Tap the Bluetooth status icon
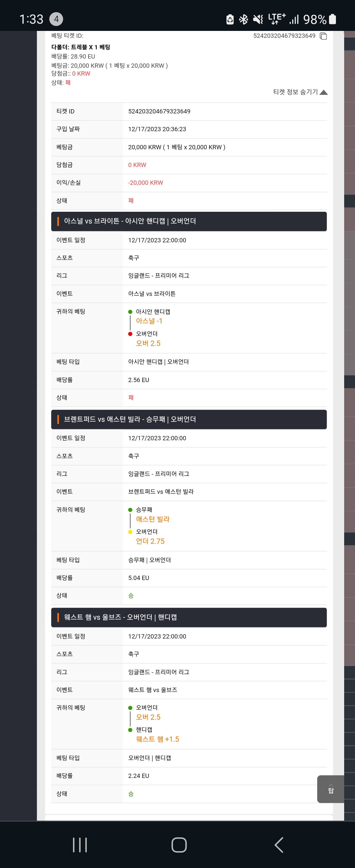This screenshot has height=868, width=355. (244, 19)
